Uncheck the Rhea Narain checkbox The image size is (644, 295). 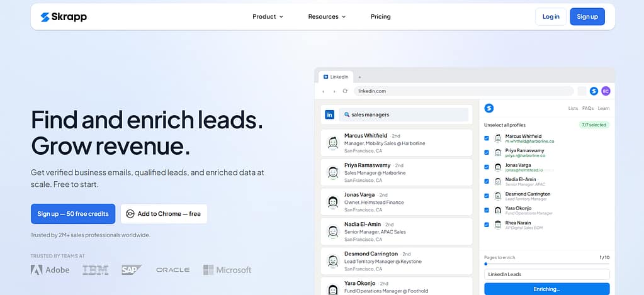point(487,225)
